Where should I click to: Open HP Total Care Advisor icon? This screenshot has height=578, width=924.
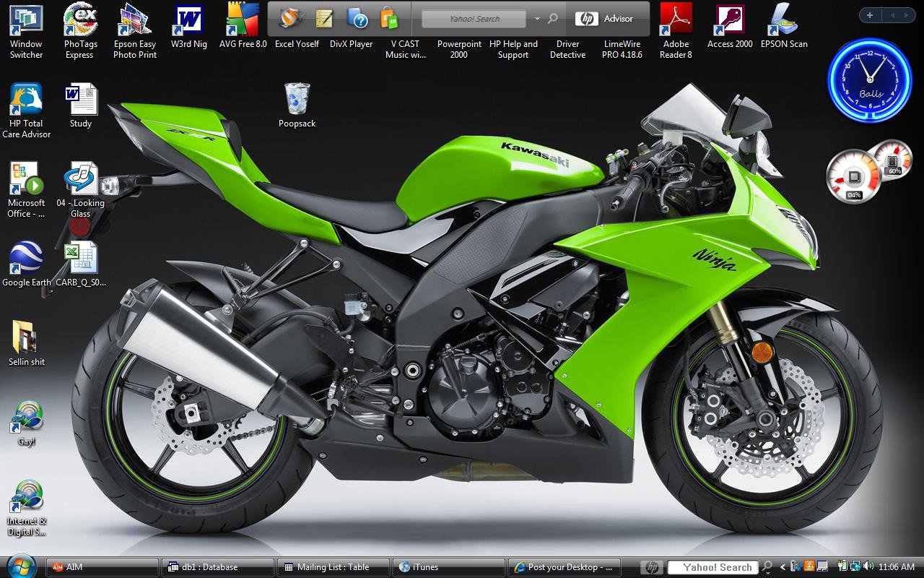point(26,111)
